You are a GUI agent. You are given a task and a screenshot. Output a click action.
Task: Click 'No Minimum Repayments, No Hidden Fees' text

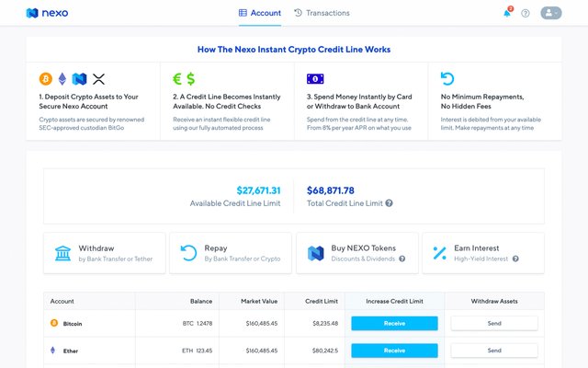pyautogui.click(x=482, y=101)
